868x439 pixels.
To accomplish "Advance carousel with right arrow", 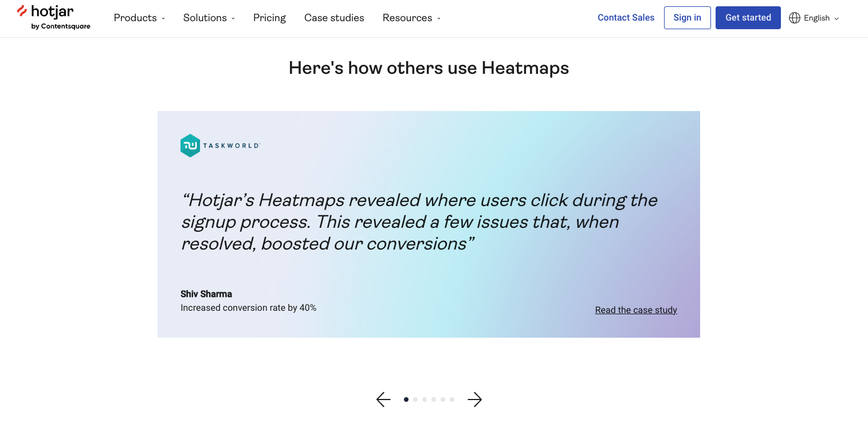I will pos(474,400).
